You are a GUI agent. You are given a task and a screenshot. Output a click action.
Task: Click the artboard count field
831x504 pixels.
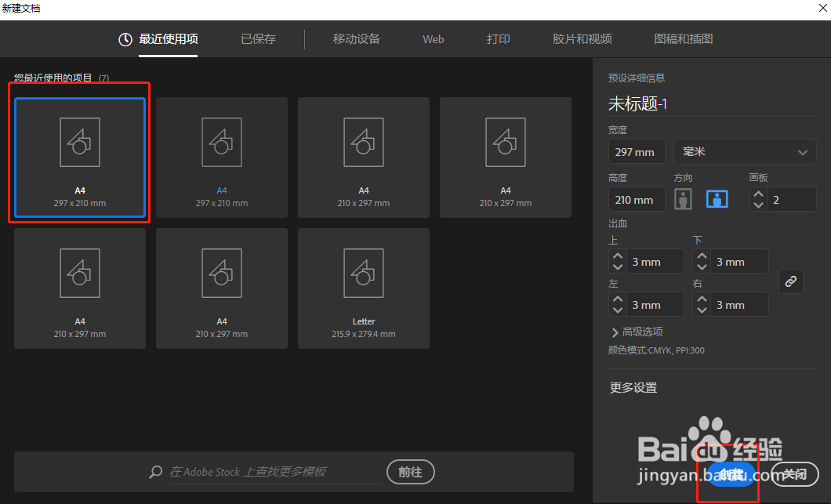[791, 200]
